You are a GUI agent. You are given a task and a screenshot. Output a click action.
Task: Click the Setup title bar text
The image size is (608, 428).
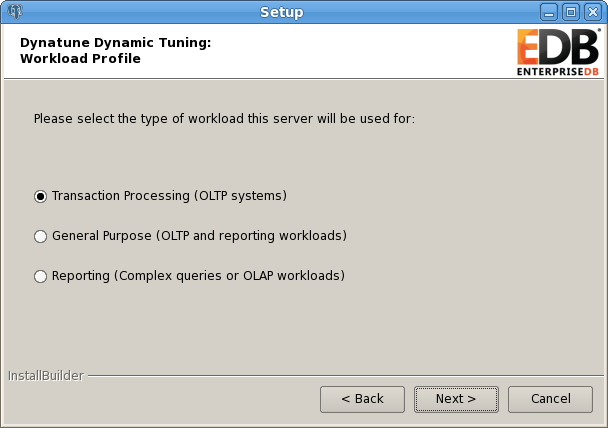(x=282, y=12)
